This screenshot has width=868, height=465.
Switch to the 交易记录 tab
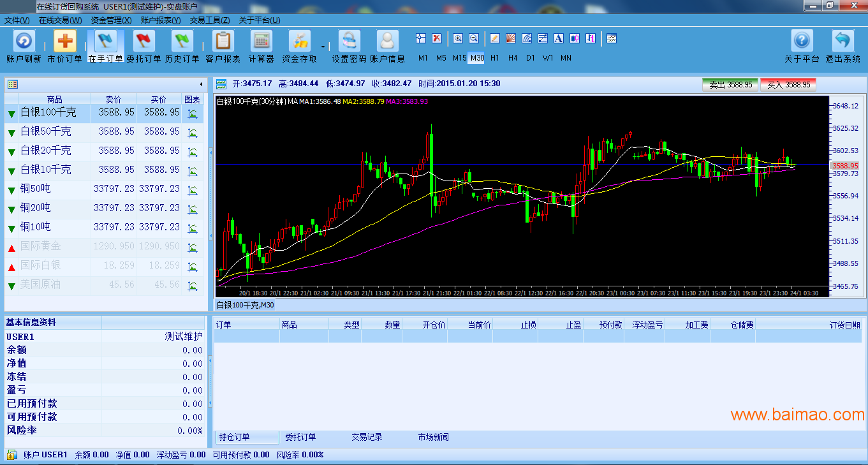click(367, 438)
